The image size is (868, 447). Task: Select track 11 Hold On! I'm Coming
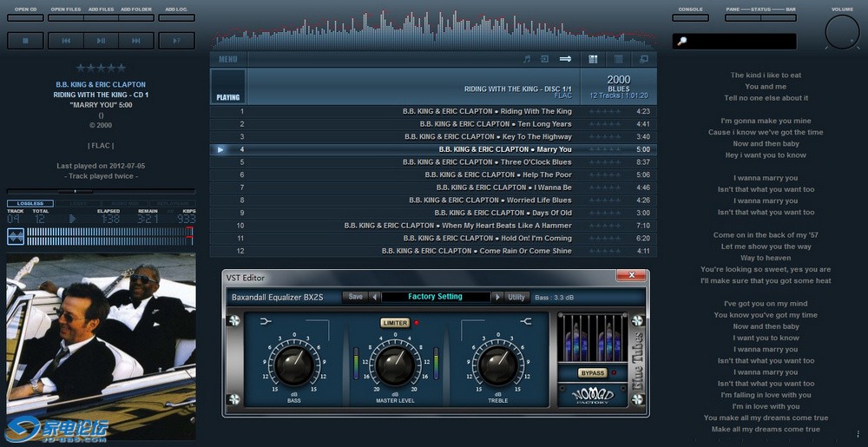click(433, 239)
